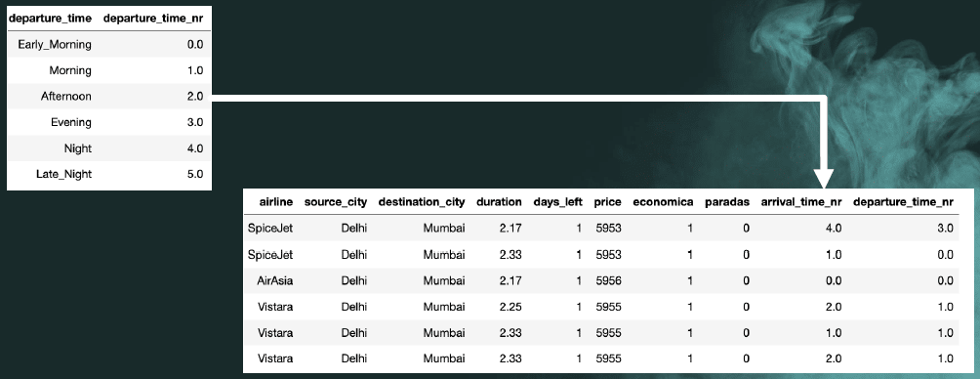Viewport: 980px width, 379px height.
Task: Click arrival_time_nr 0.0 in the AirAsia row
Action: [x=834, y=280]
